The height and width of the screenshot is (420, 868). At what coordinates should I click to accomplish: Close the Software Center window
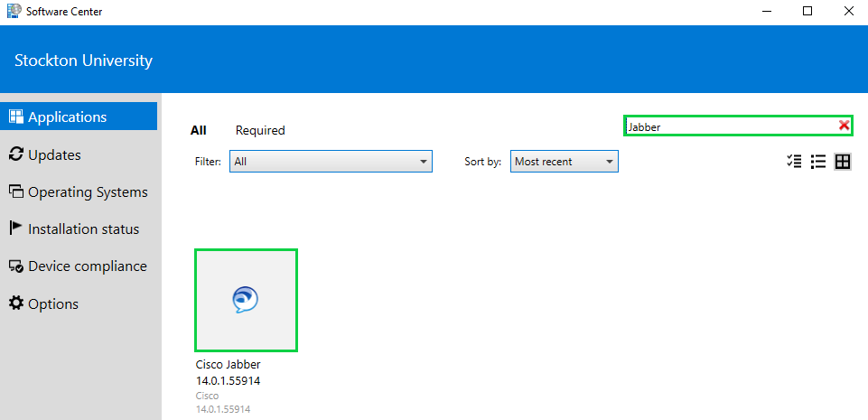coord(848,11)
